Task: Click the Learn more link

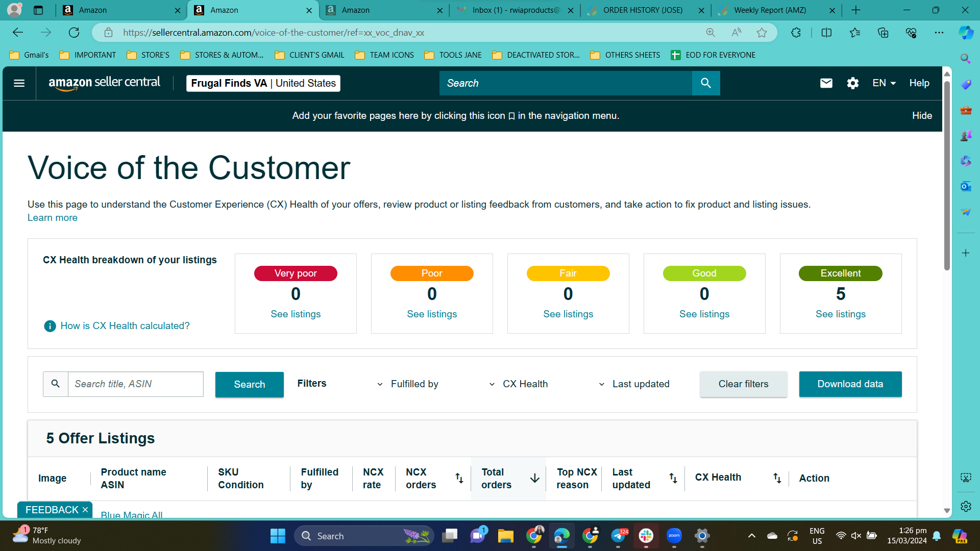Action: pyautogui.click(x=53, y=218)
